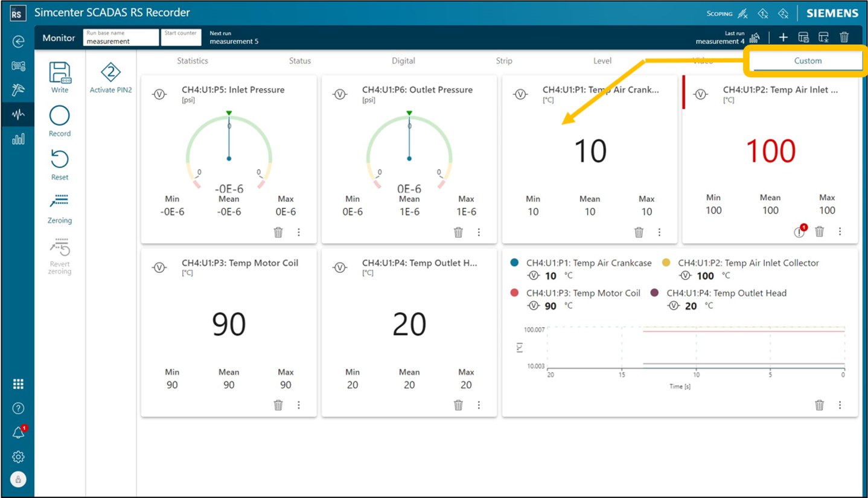Open the bar chart analysis sidebar icon
This screenshot has width=868, height=498.
coord(18,139)
